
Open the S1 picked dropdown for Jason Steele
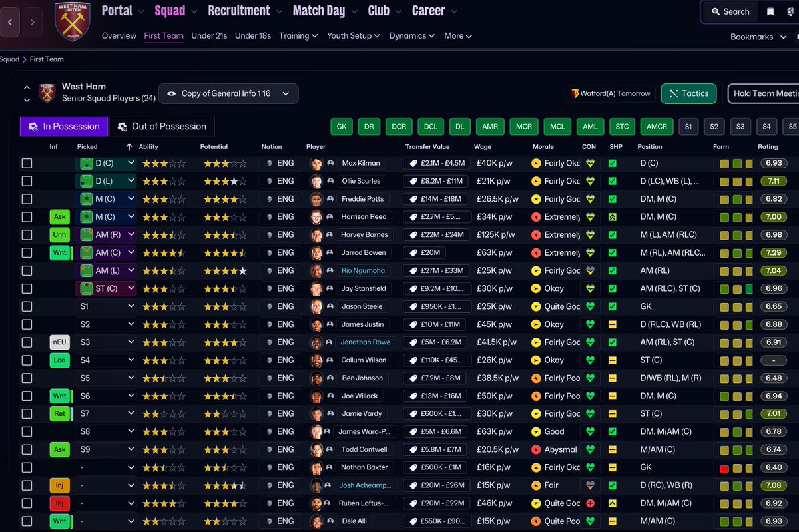click(107, 306)
